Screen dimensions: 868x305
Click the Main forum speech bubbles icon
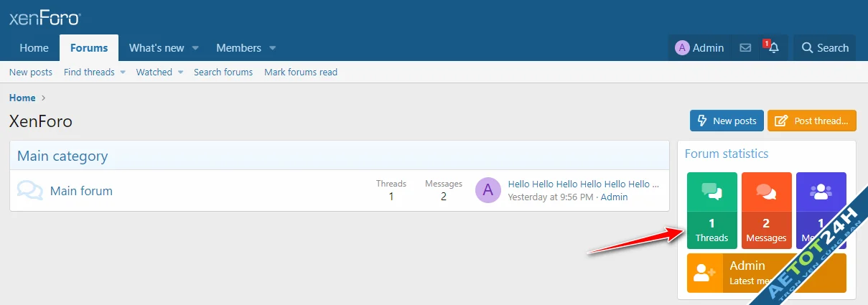29,191
